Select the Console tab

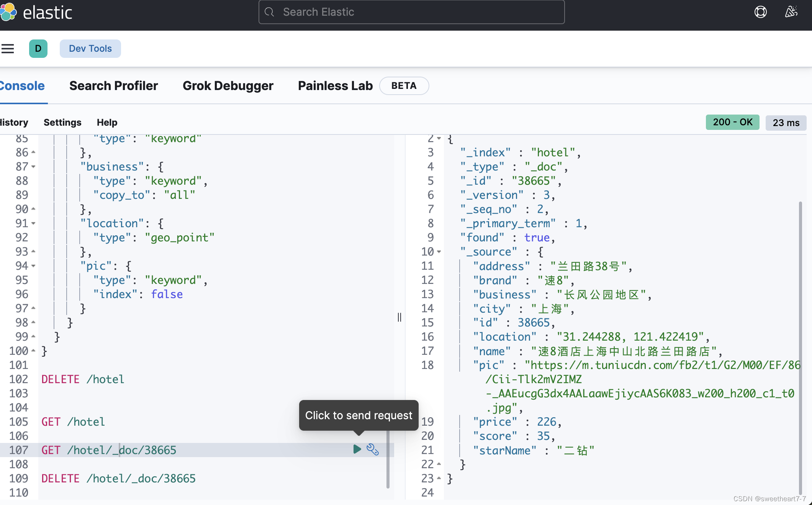[x=22, y=85]
